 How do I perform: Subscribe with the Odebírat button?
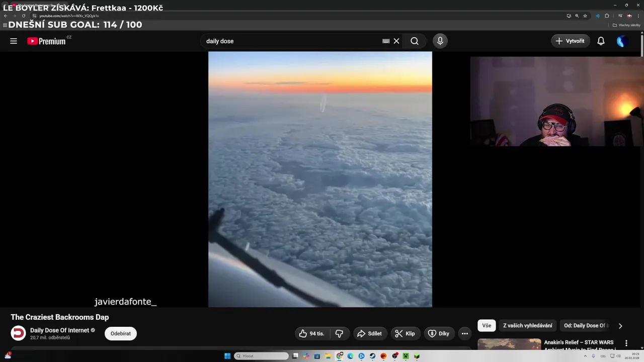click(121, 333)
